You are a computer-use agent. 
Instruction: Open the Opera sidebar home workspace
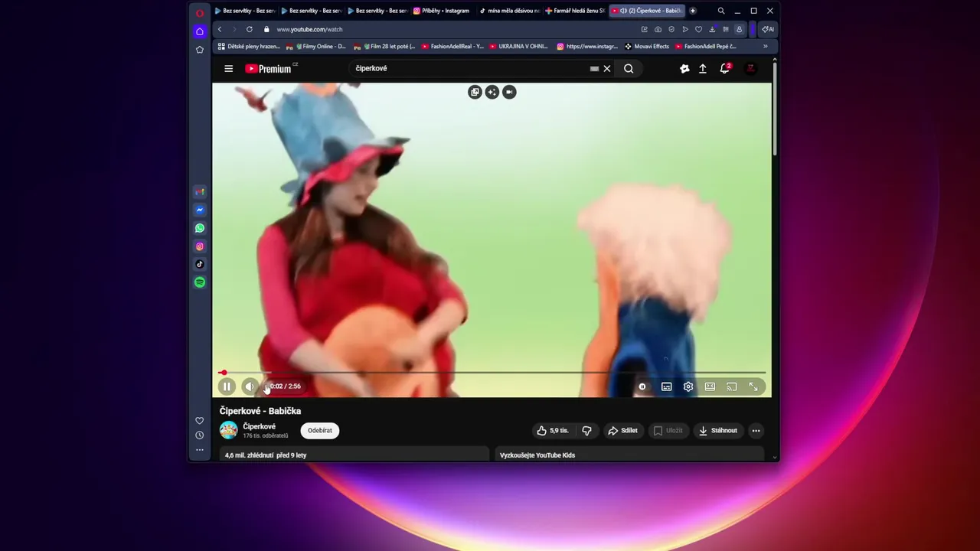(x=200, y=31)
